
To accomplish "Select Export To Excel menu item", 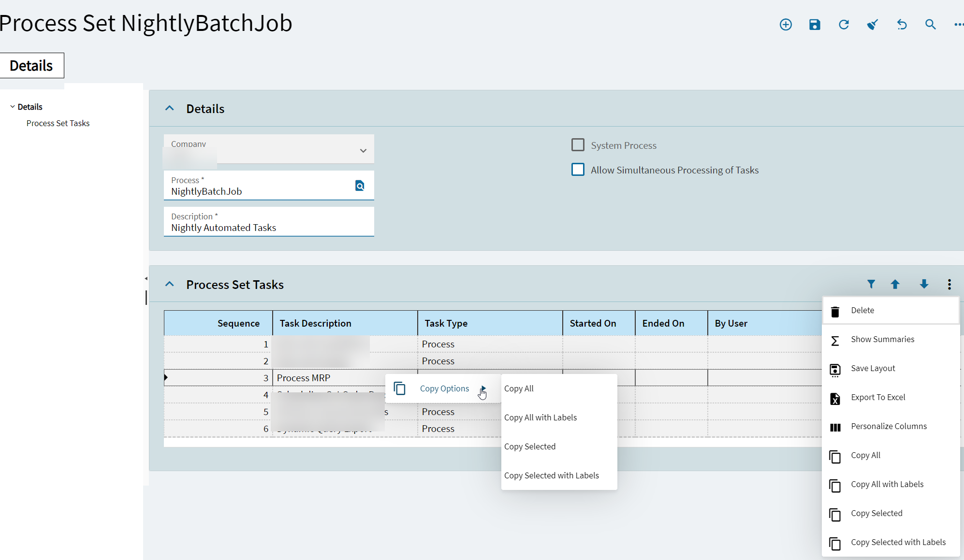I will [x=877, y=397].
